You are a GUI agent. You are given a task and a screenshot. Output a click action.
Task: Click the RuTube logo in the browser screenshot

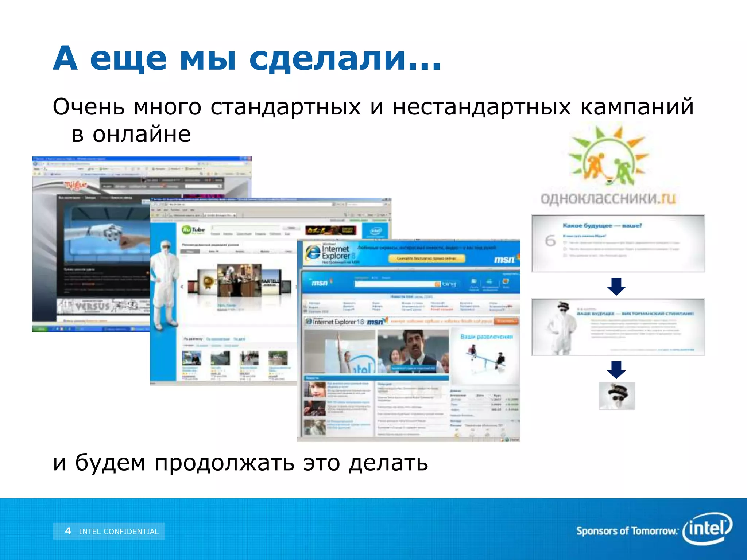[193, 230]
